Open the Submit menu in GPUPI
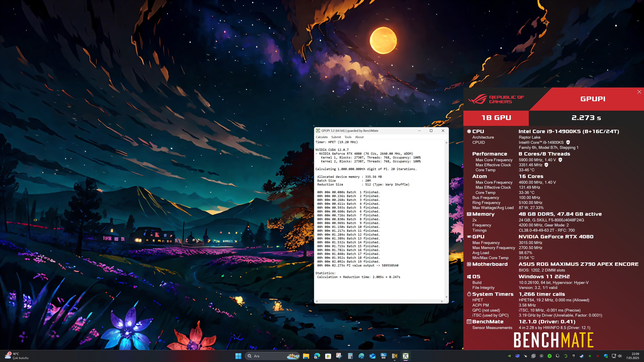Viewport: 644px width, 362px height. click(x=336, y=137)
